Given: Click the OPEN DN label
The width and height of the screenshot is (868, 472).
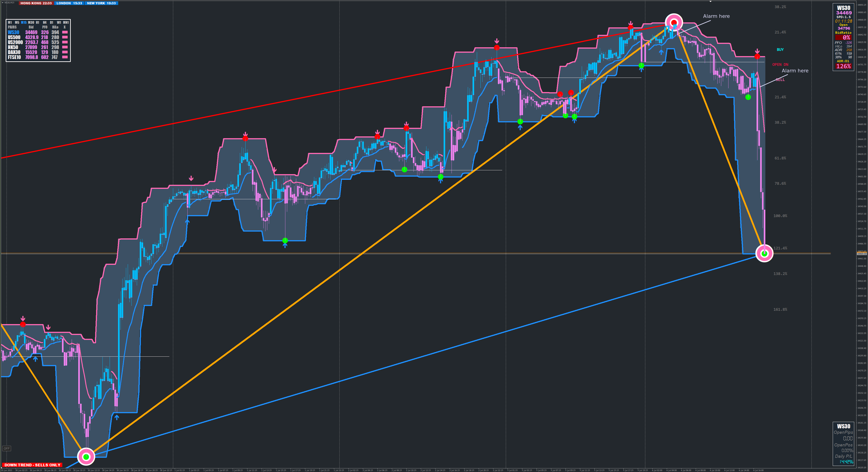Looking at the screenshot, I should [780, 64].
